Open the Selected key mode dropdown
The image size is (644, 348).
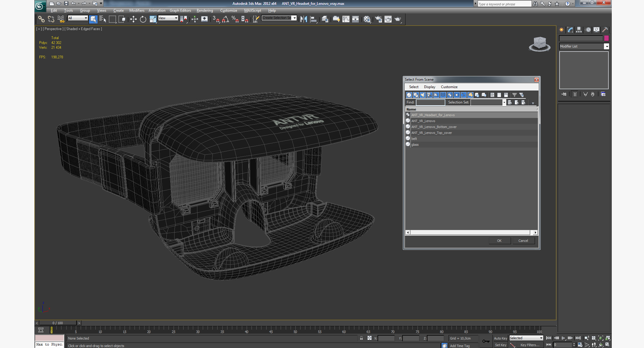(x=526, y=338)
